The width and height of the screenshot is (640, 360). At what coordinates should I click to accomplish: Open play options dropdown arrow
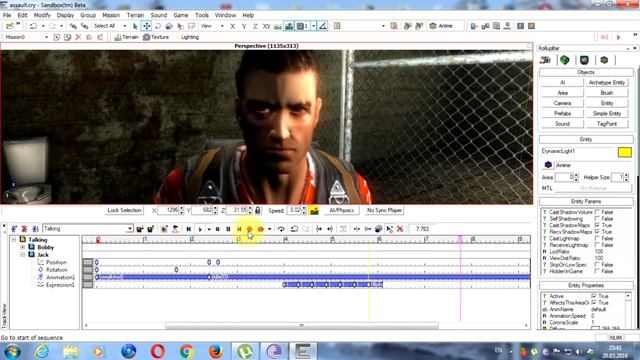tap(209, 229)
